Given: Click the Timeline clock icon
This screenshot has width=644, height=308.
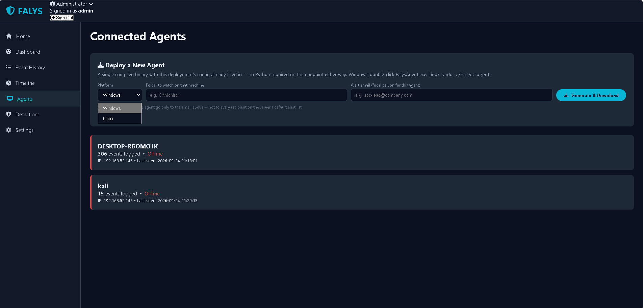Looking at the screenshot, I should pos(9,83).
